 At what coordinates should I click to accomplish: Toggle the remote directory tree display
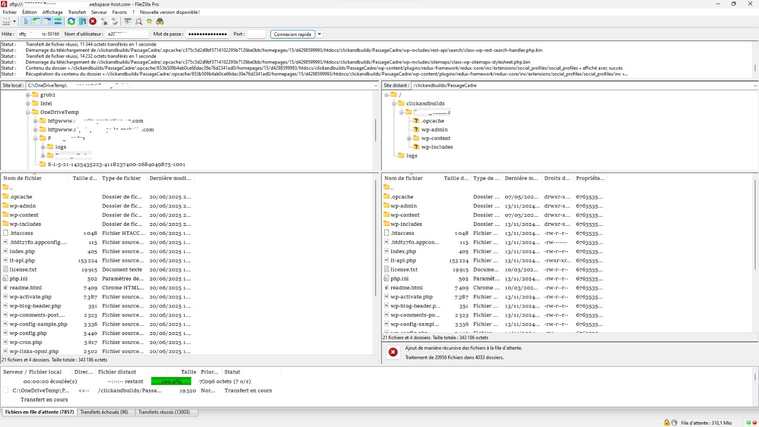coord(47,22)
